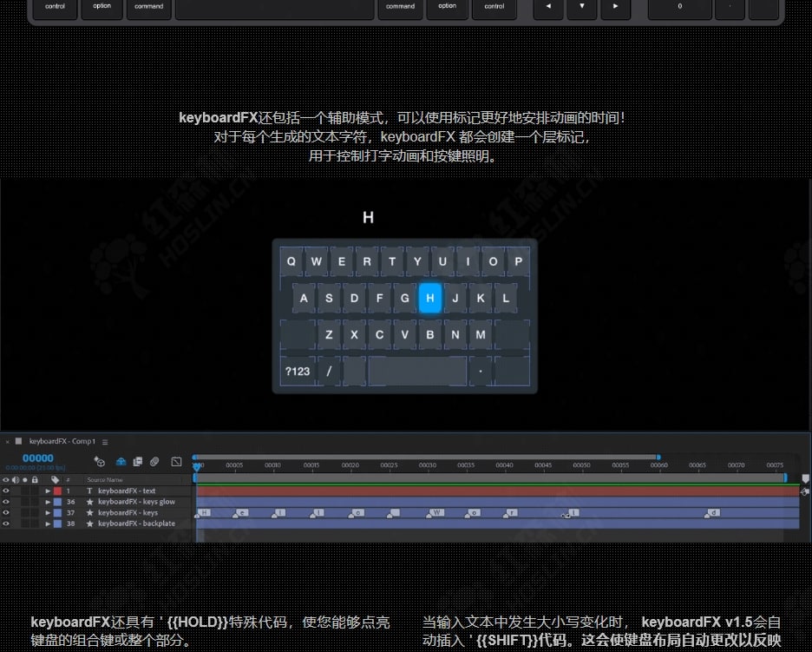Click the M key on the virtual keyboard
This screenshot has width=812, height=652.
point(481,335)
